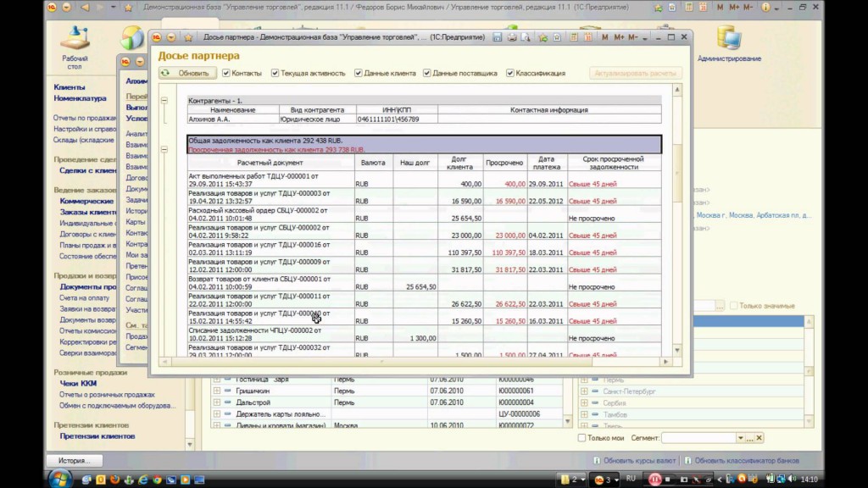868x488 pixels.
Task: Click the Актуализировать расчеты button
Action: [x=635, y=73]
